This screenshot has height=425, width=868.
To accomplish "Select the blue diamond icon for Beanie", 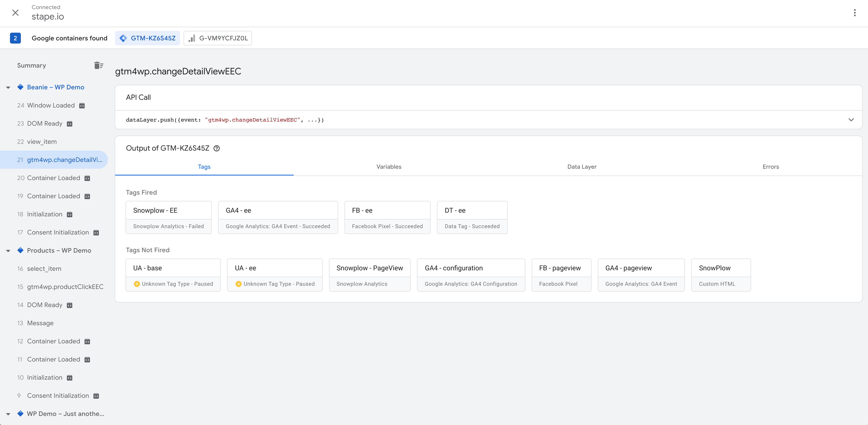I will click(20, 87).
